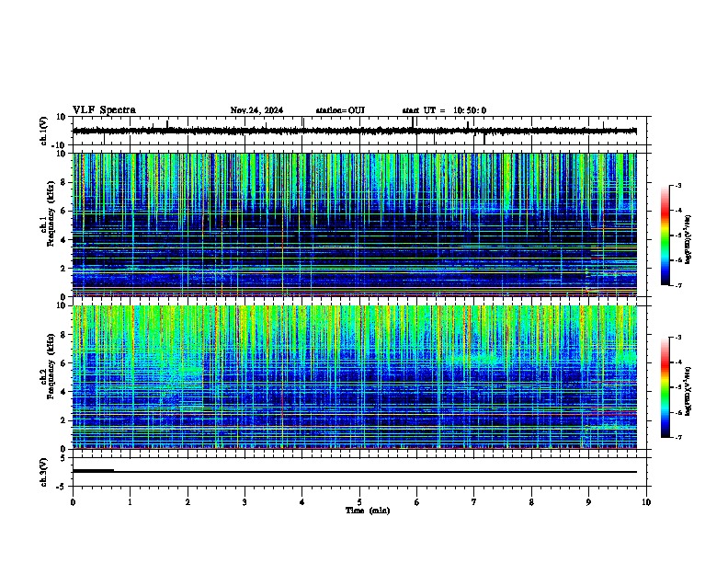728x563 pixels.
Task: Click the "station=OUI" header text
Action: (340, 110)
